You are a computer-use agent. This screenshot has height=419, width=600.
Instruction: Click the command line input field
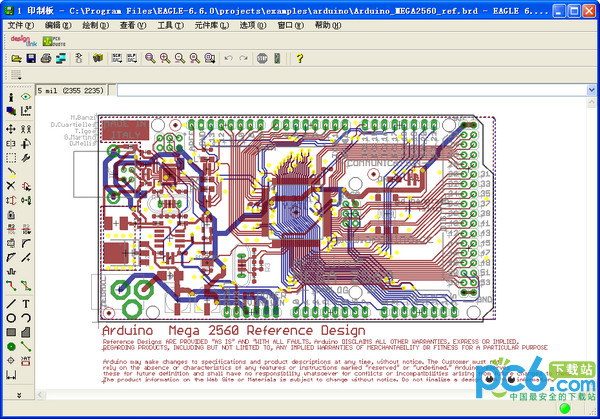tap(352, 90)
